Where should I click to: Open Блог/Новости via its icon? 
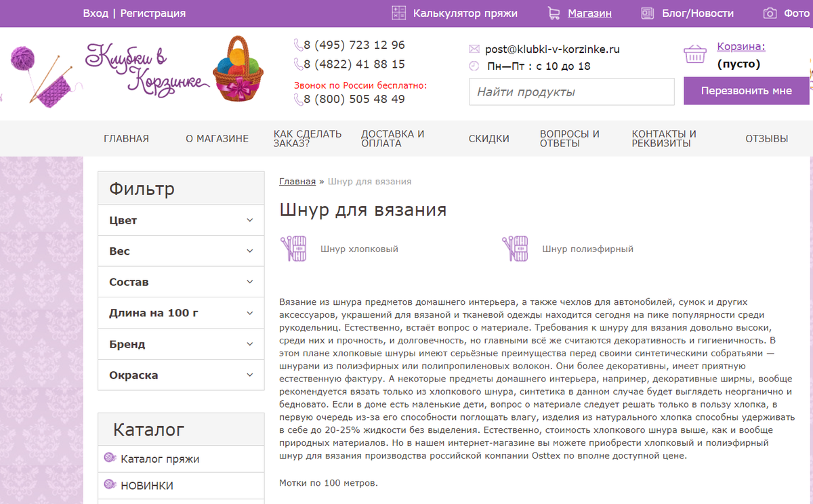tap(647, 12)
